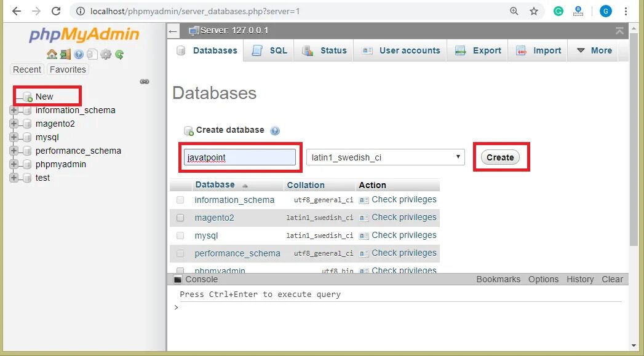
Task: Click the Console terminal icon
Action: tap(178, 280)
